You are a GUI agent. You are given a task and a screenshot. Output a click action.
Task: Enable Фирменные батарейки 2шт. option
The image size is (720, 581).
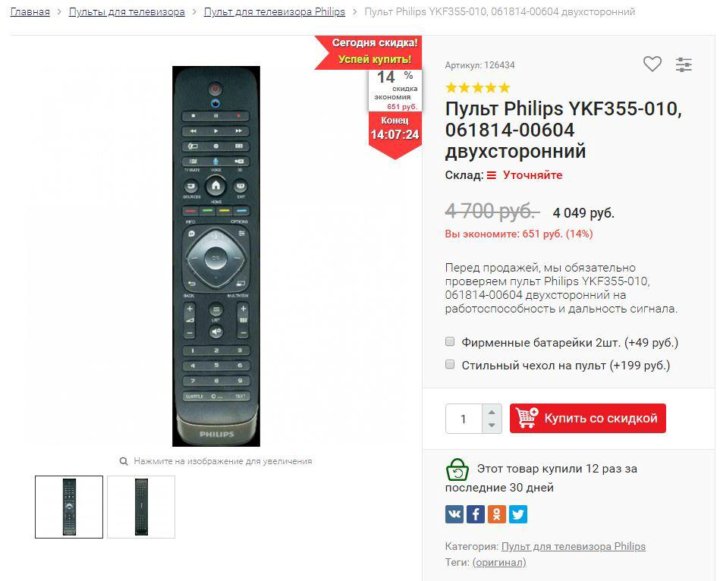pyautogui.click(x=450, y=341)
